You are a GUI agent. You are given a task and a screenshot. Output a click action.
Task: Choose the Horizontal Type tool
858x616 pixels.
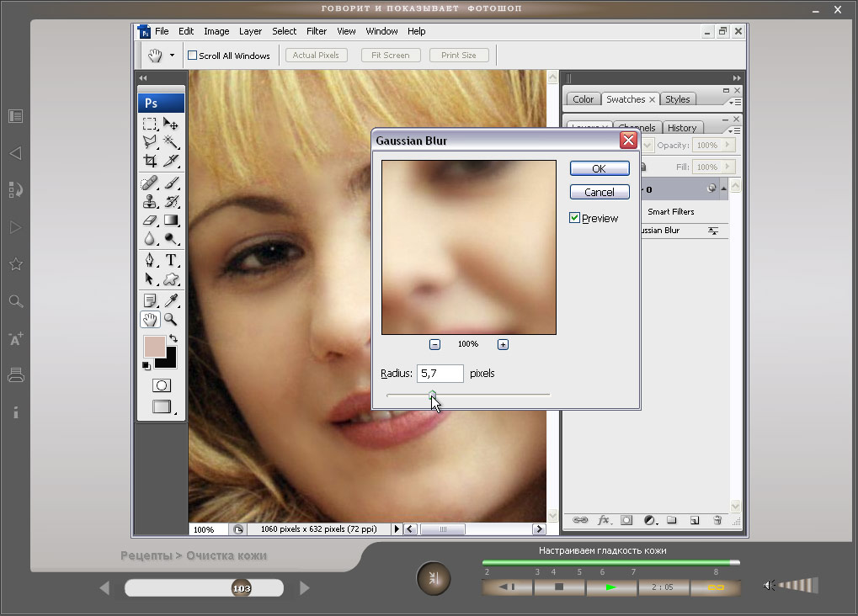[x=171, y=260]
